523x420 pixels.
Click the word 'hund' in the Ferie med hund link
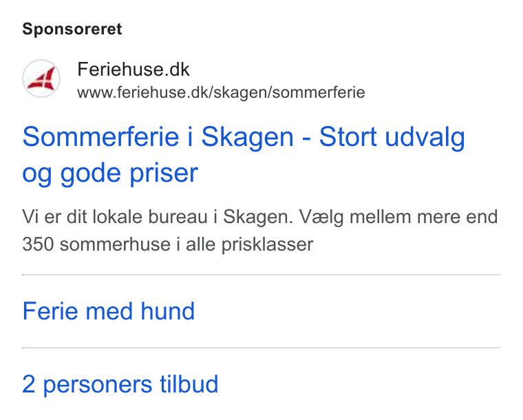[x=167, y=311]
